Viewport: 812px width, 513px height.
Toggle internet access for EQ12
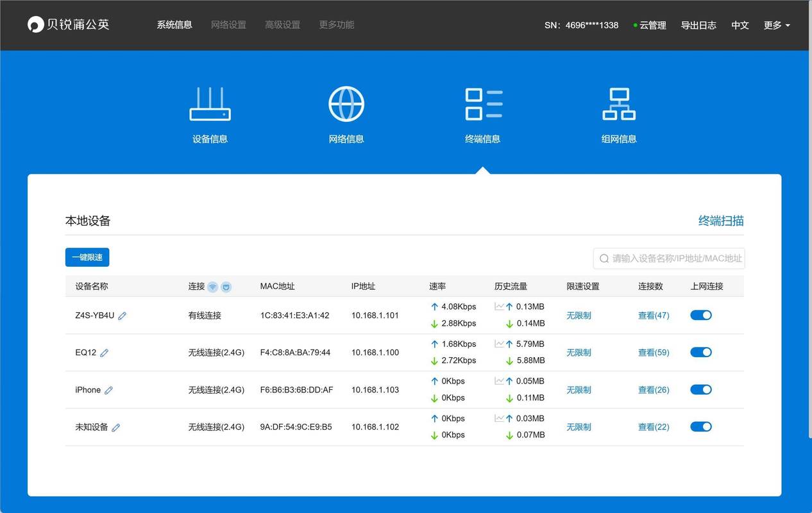click(x=701, y=352)
